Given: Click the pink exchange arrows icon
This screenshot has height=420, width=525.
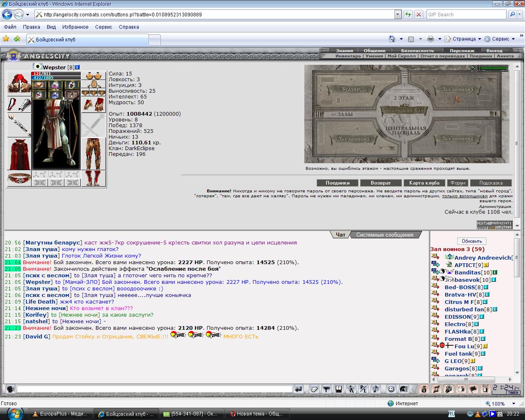Looking at the screenshot, I should pos(436,389).
